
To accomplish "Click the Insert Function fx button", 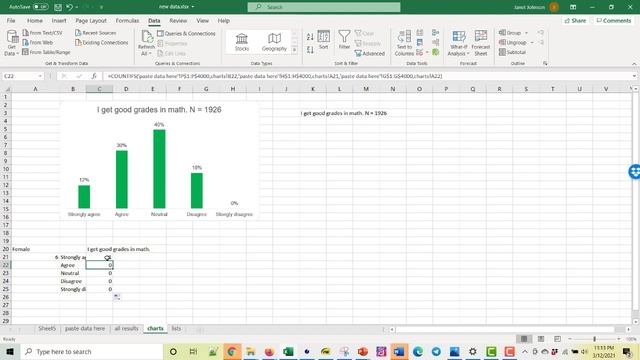I will pos(93,76).
